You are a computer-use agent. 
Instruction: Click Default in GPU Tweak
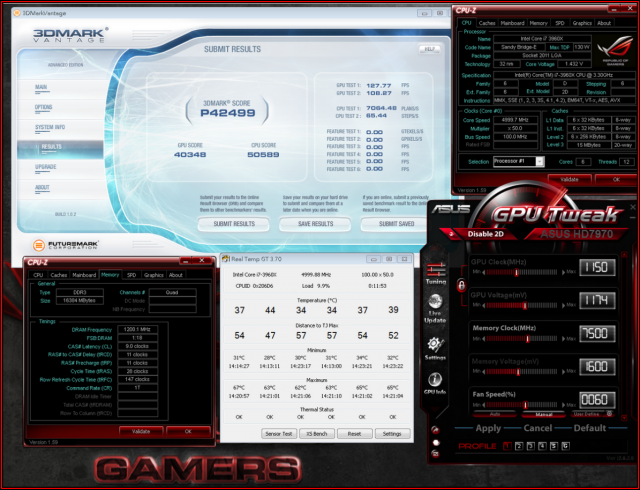[590, 428]
